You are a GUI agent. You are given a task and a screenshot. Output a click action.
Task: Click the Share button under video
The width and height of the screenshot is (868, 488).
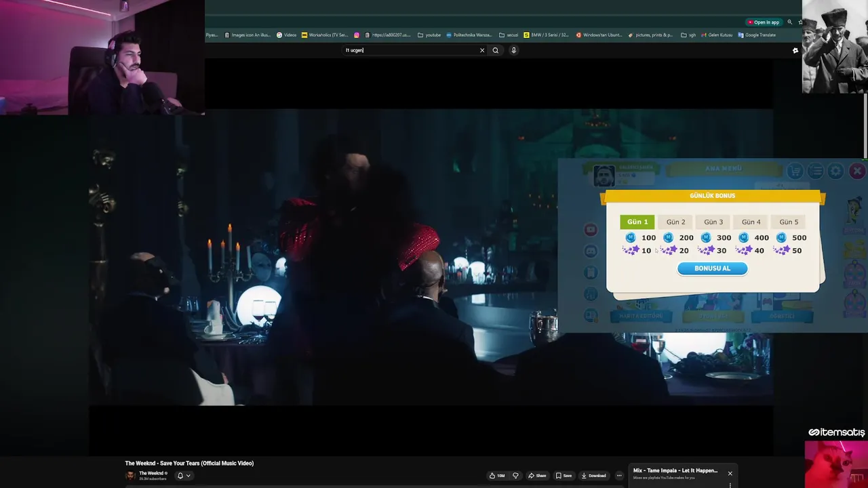538,476
